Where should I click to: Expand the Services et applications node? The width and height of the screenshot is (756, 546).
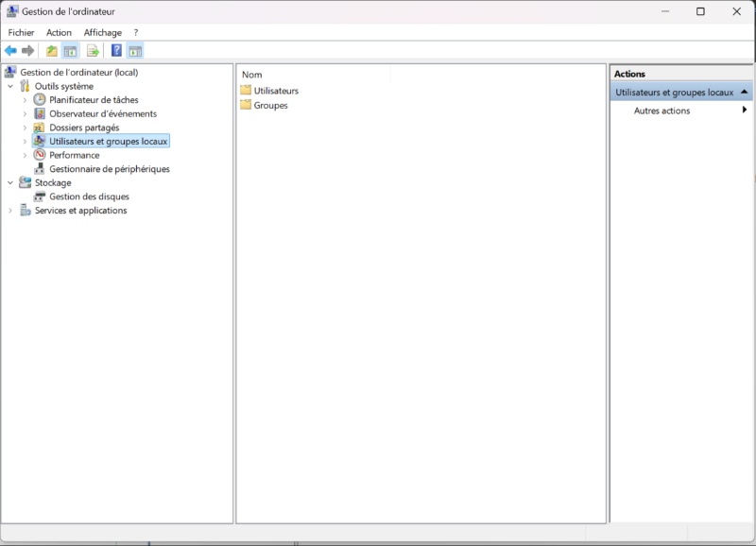10,211
